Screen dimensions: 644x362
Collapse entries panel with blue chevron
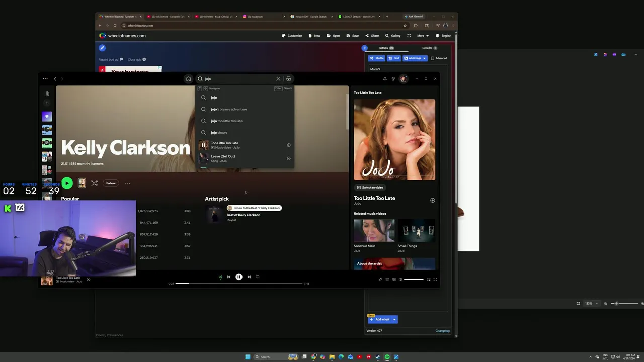coord(365,48)
